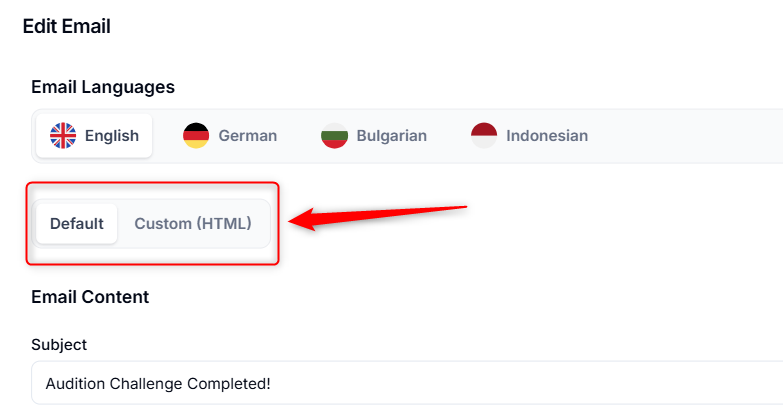The image size is (783, 415).
Task: Choose the Indonesian language text label
Action: click(x=547, y=135)
